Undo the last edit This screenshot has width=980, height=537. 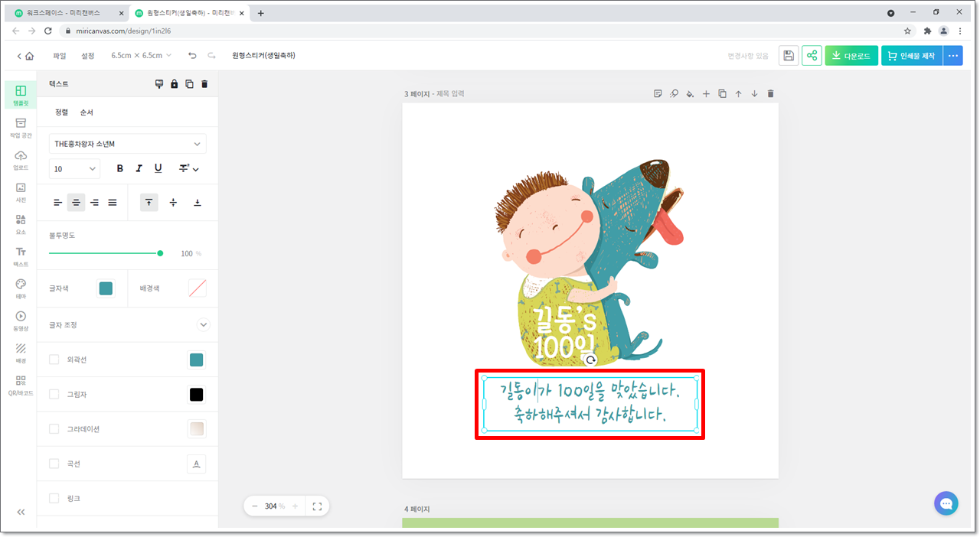(192, 56)
